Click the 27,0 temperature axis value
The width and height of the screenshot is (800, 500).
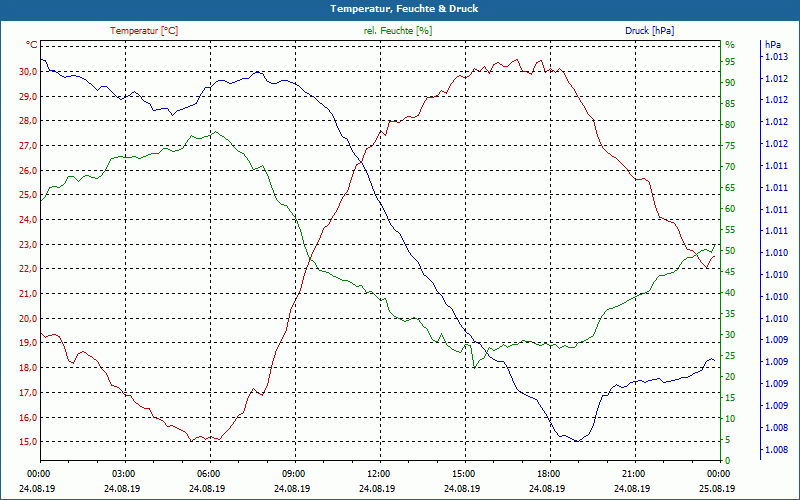pyautogui.click(x=28, y=146)
